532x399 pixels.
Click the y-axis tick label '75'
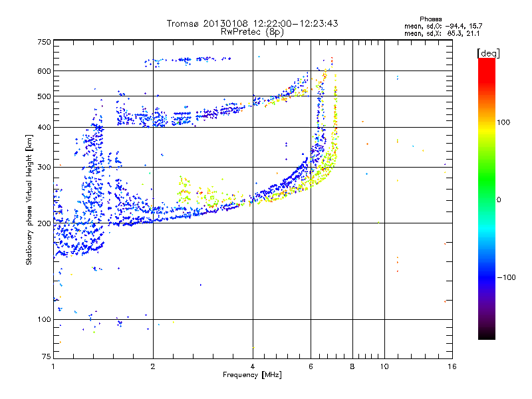coord(47,356)
